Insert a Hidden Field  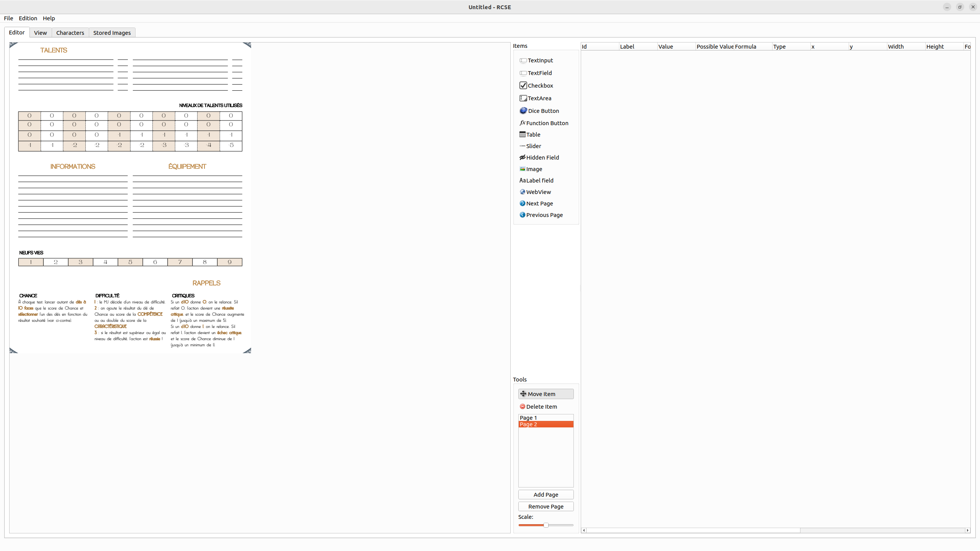coord(542,157)
